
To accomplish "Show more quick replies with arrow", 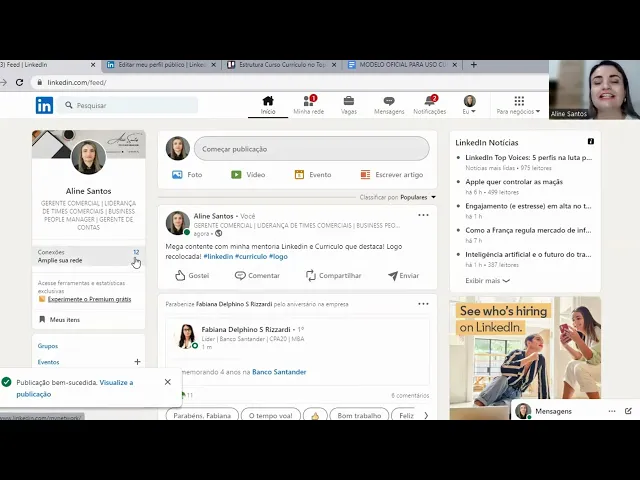I will [426, 415].
